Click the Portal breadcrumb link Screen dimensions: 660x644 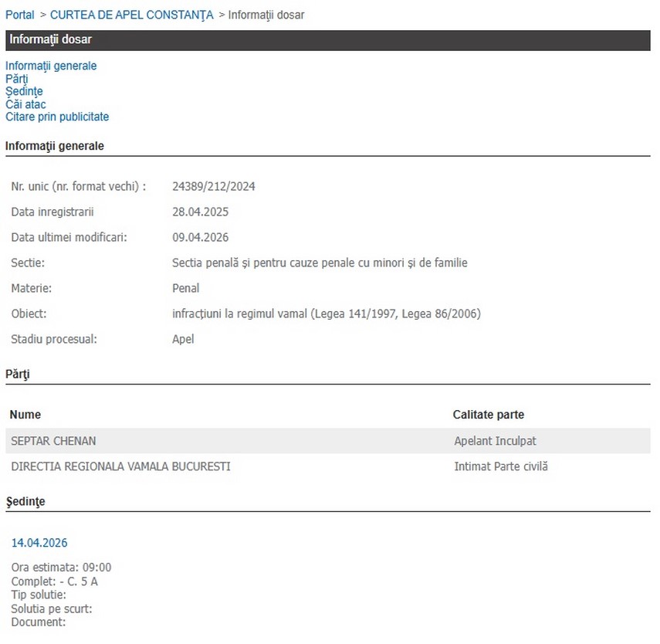click(x=19, y=15)
